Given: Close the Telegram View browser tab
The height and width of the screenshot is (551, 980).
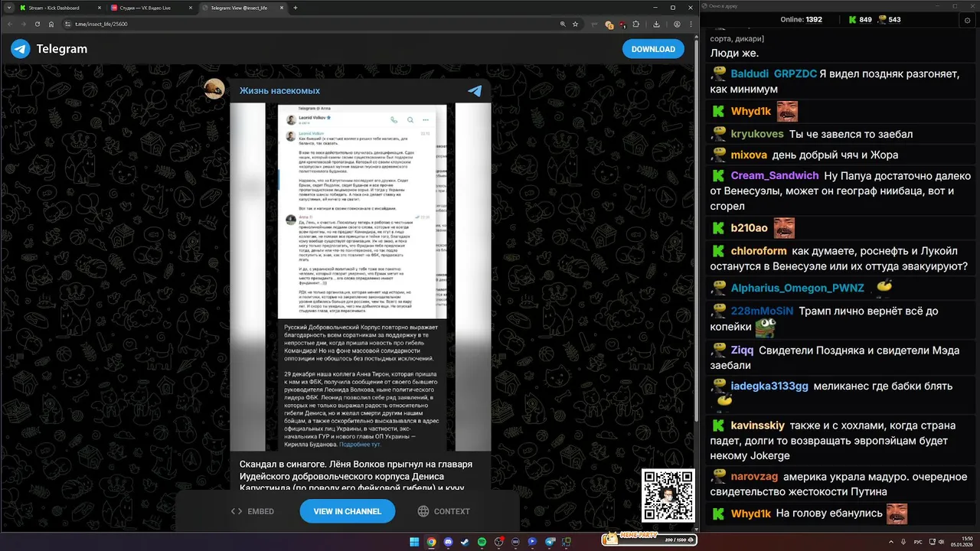Looking at the screenshot, I should tap(281, 8).
